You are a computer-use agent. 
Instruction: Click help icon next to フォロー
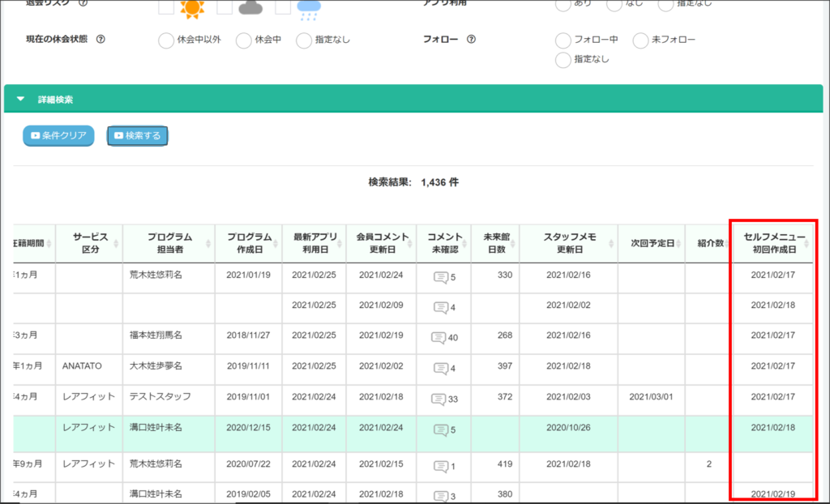coord(471,40)
